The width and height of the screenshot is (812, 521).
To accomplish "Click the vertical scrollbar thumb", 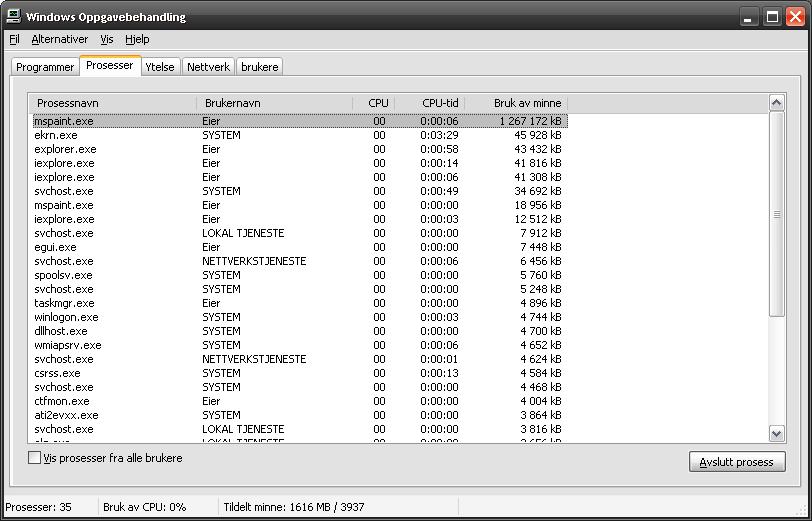I will click(x=776, y=214).
